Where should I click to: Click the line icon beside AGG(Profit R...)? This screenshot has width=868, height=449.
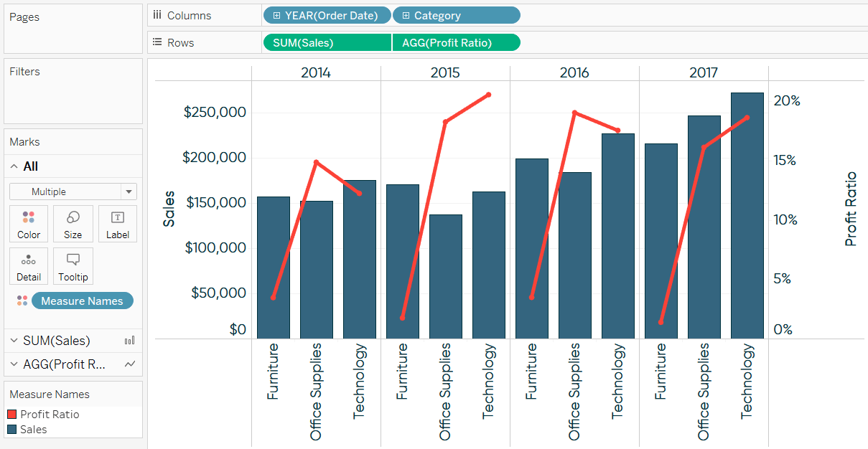click(x=129, y=364)
